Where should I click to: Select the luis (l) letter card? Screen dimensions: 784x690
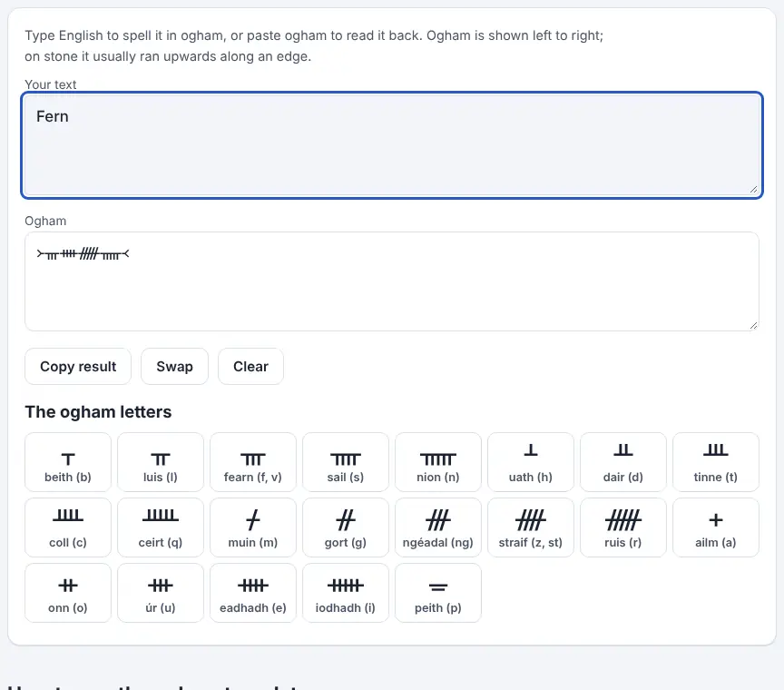pos(161,462)
